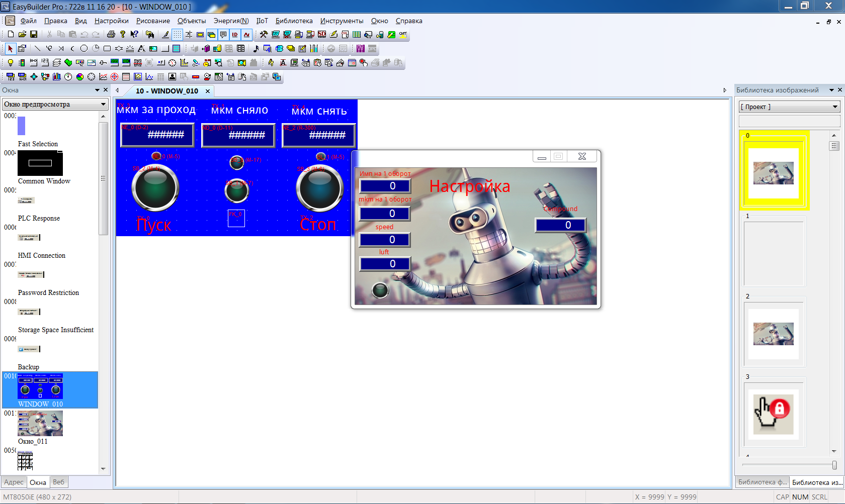The height and width of the screenshot is (504, 845).
Task: Click the red SD card toolbar icon
Action: pos(322,34)
